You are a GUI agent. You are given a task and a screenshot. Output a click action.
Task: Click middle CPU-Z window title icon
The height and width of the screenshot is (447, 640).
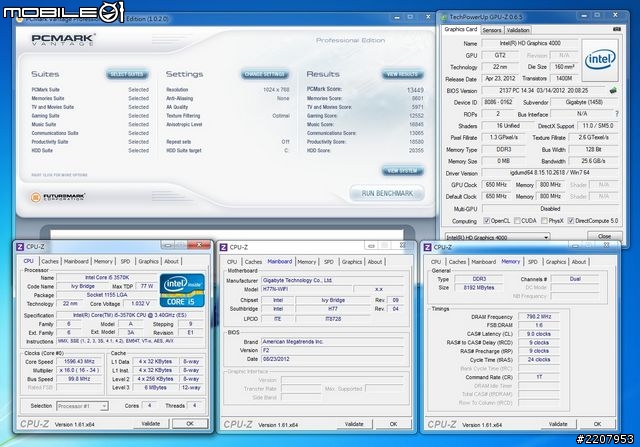click(x=223, y=247)
